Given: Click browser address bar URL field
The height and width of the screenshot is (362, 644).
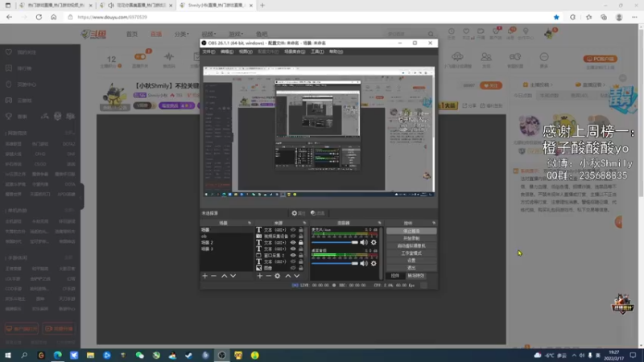Looking at the screenshot, I should 308,17.
